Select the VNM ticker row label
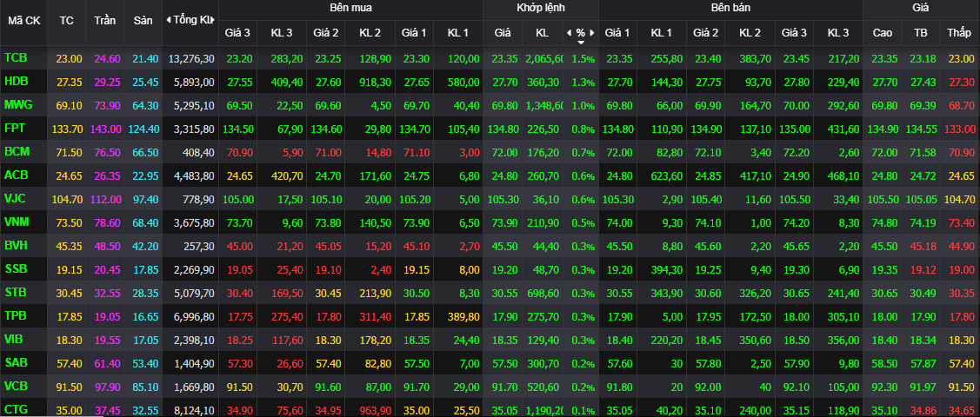 click(17, 222)
